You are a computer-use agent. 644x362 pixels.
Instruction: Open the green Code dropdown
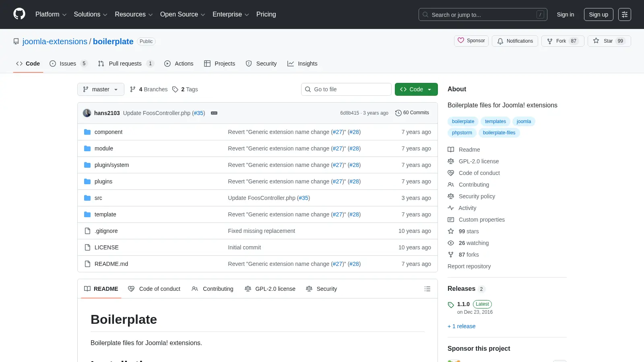tap(416, 89)
